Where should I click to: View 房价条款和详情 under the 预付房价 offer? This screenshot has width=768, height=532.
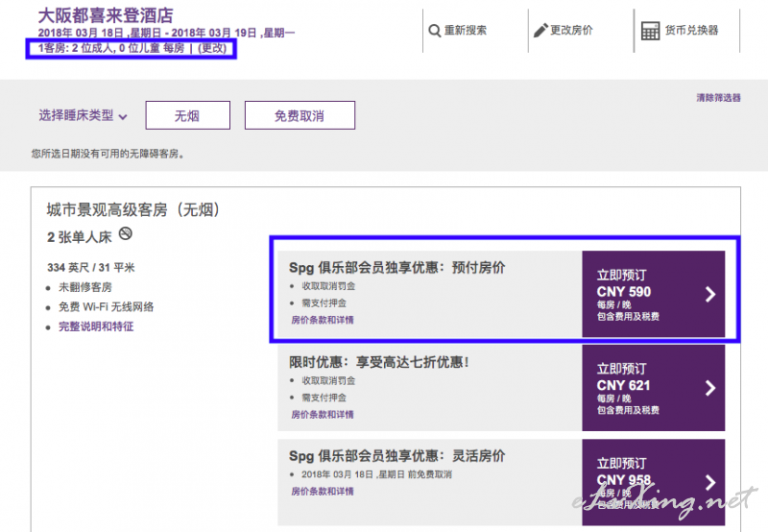click(x=322, y=320)
